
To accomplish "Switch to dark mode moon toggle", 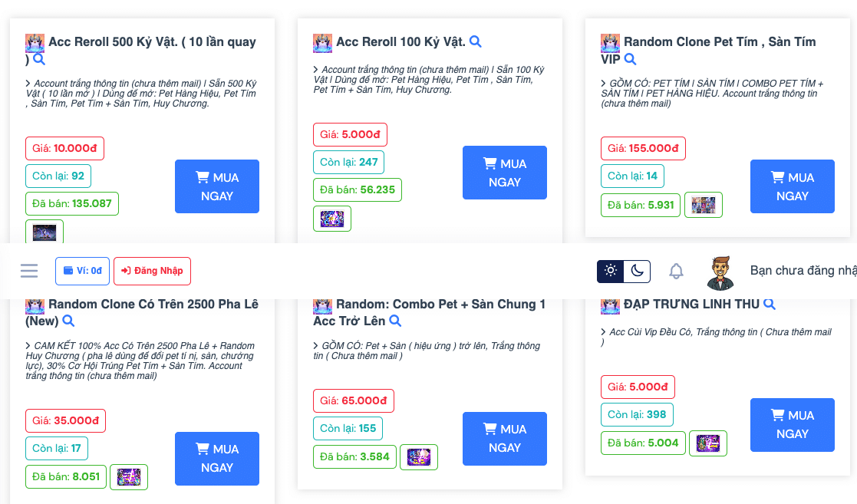I will pyautogui.click(x=637, y=271).
